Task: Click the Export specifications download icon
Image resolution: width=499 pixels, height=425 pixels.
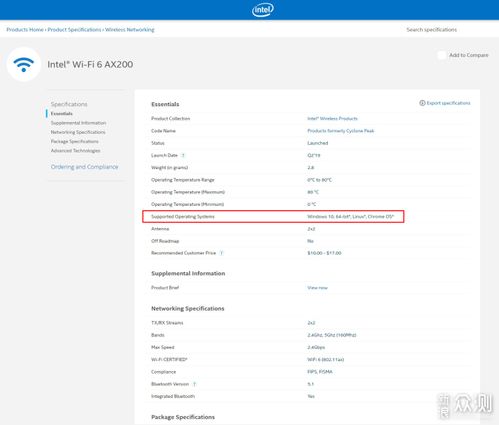Action: pyautogui.click(x=422, y=103)
